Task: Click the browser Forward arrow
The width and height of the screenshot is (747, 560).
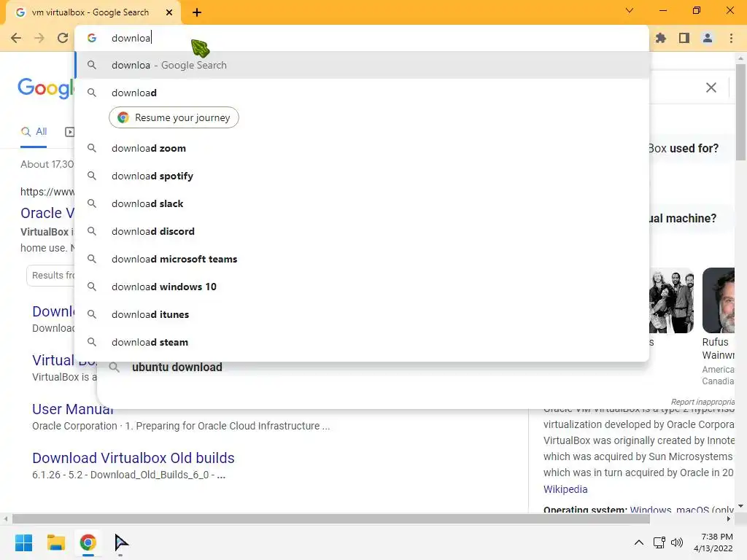Action: [x=39, y=38]
